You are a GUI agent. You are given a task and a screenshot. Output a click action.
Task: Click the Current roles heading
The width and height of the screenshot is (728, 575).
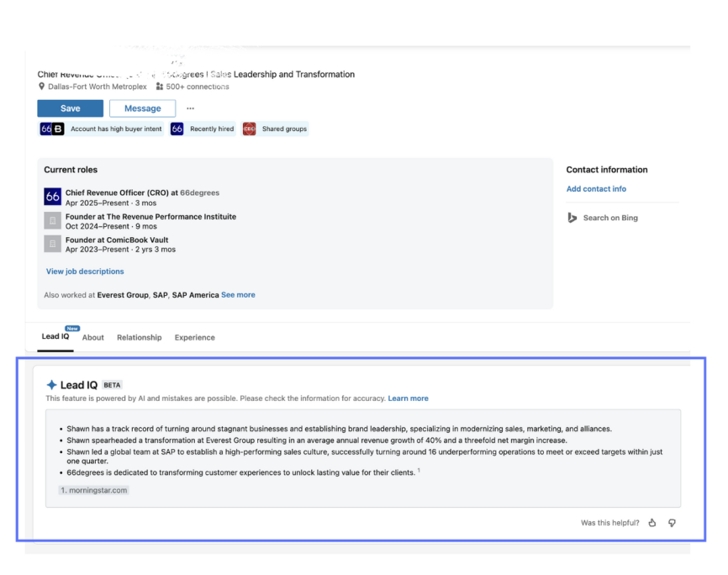(71, 170)
